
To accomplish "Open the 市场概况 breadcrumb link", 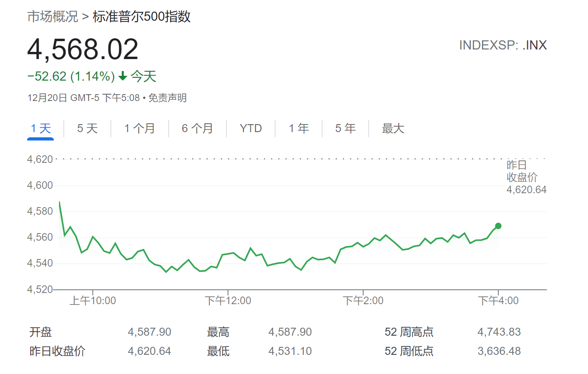I will [53, 16].
